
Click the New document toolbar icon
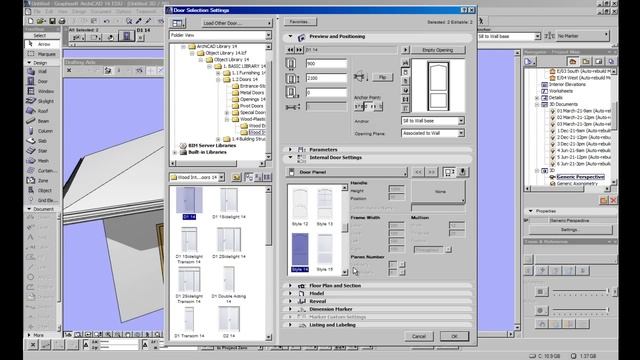tap(31, 21)
